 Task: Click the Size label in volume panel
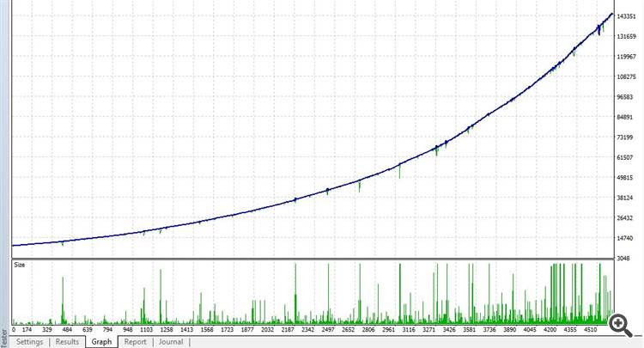click(x=19, y=265)
